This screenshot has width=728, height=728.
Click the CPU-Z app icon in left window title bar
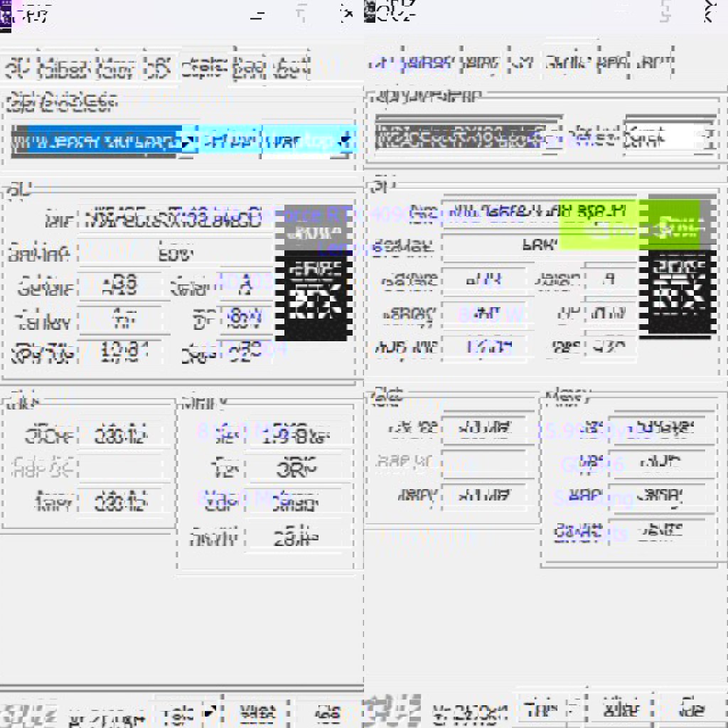pos(6,16)
